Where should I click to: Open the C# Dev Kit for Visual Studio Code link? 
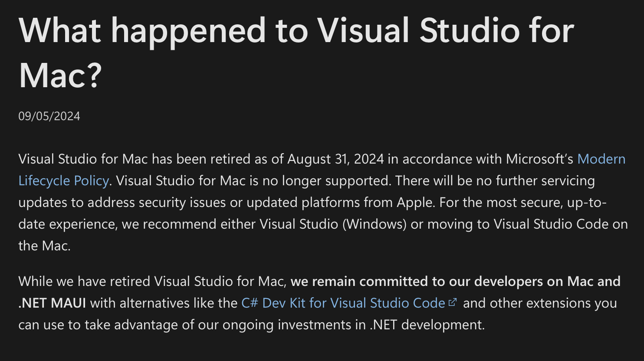[x=343, y=303]
